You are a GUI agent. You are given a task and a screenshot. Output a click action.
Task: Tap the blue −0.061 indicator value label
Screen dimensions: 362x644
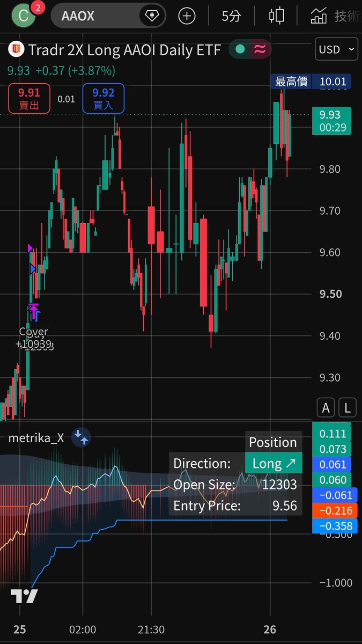pyautogui.click(x=334, y=495)
